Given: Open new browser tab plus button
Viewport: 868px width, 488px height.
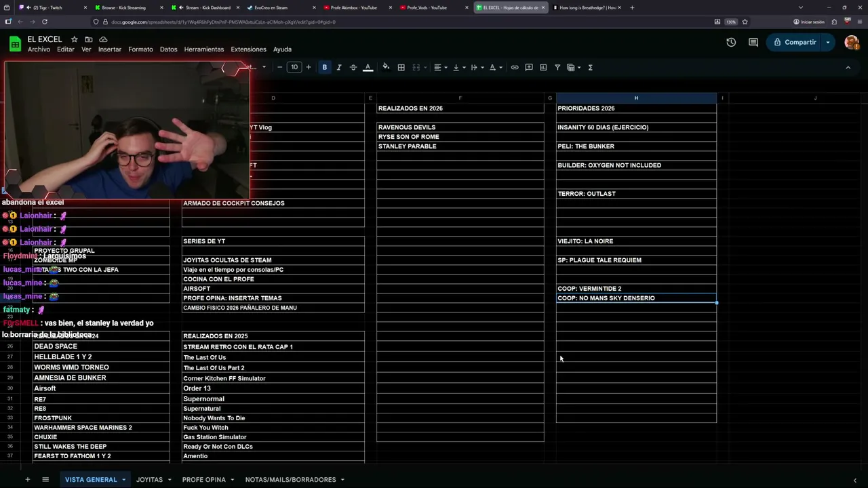Looking at the screenshot, I should tap(632, 7).
